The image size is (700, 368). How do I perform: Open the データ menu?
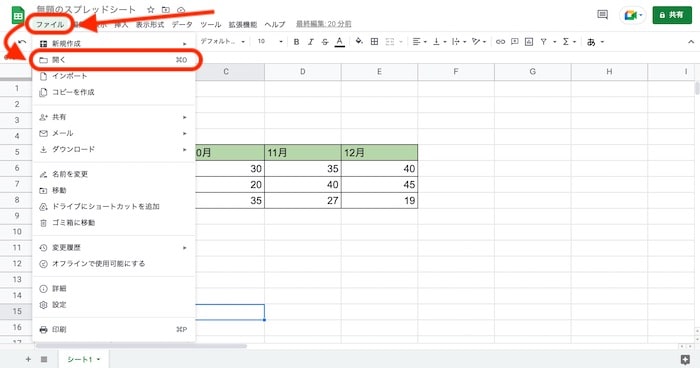pos(182,25)
